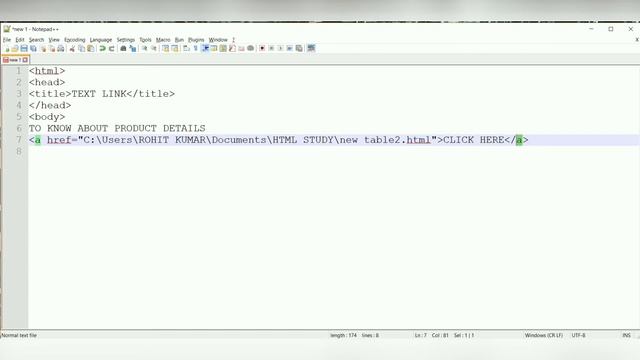The width and height of the screenshot is (640, 360).
Task: Click line number 7 in the margin
Action: [x=19, y=140]
